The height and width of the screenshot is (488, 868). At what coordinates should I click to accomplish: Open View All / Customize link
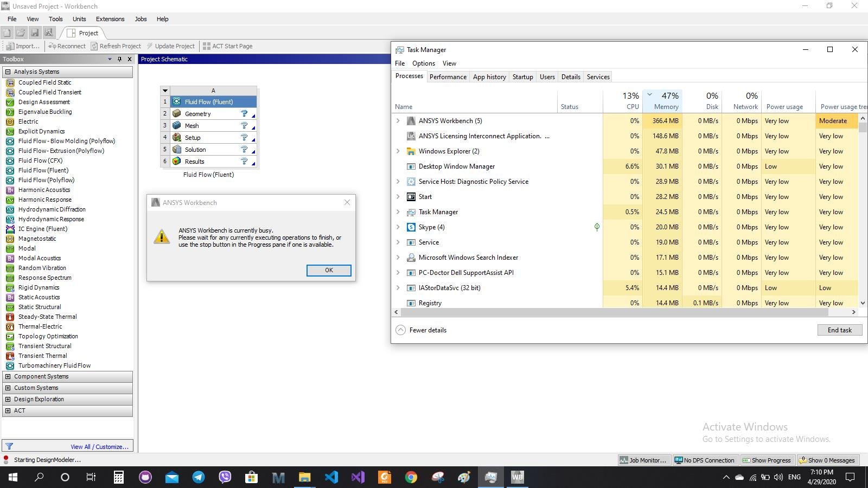click(x=99, y=447)
